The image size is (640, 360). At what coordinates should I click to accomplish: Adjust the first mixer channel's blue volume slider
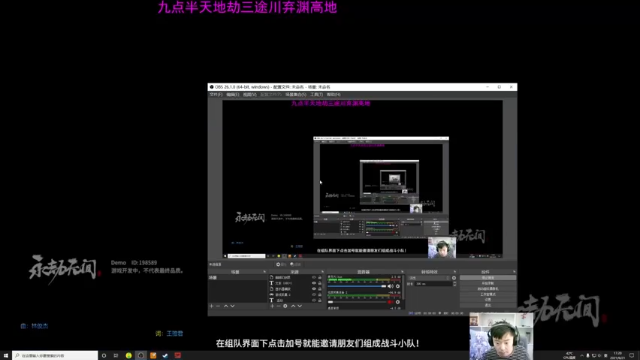coord(357,287)
